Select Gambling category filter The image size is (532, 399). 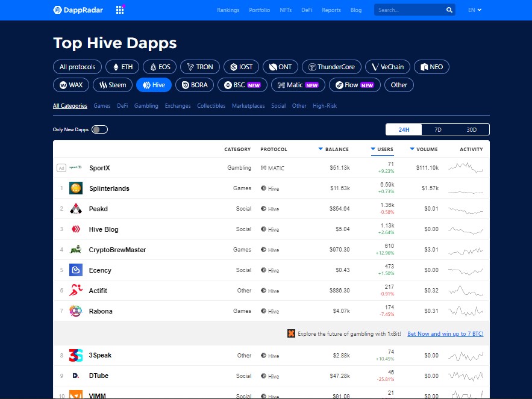[146, 106]
